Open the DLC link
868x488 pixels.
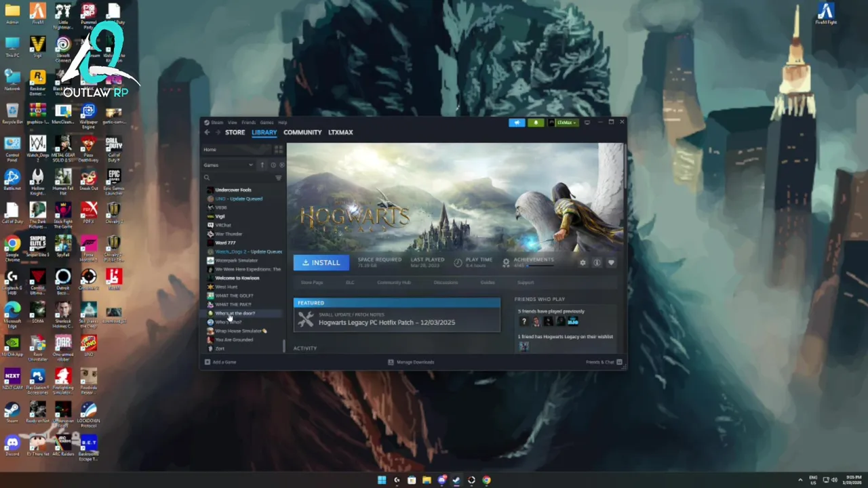(x=350, y=282)
